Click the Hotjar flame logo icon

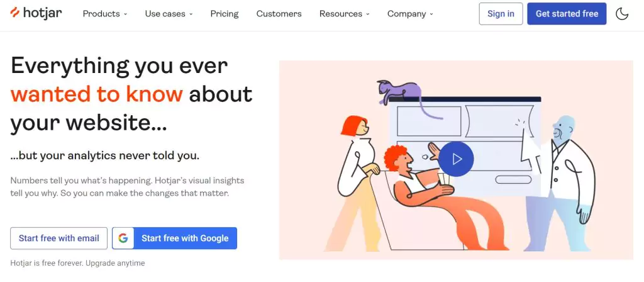[15, 13]
